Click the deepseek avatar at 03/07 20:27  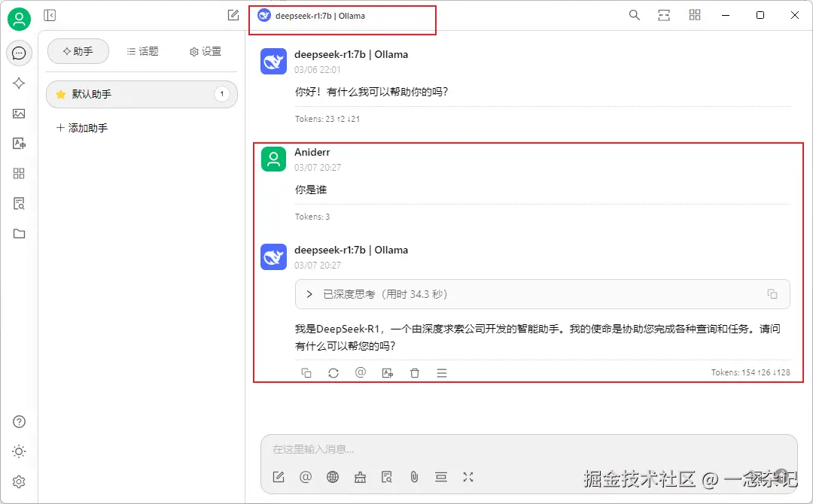pos(273,257)
